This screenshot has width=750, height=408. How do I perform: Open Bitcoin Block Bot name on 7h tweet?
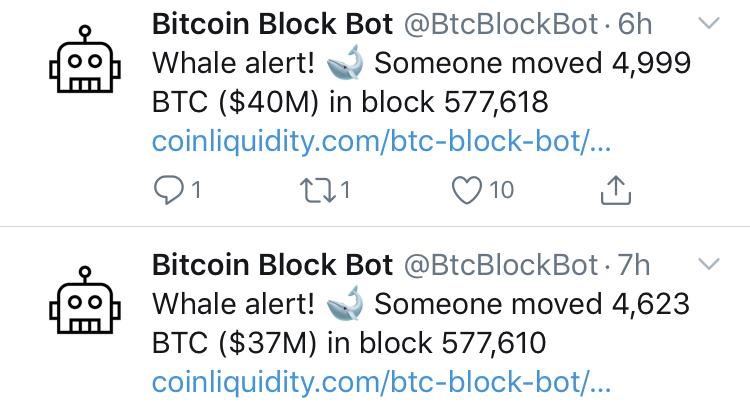[x=272, y=265]
